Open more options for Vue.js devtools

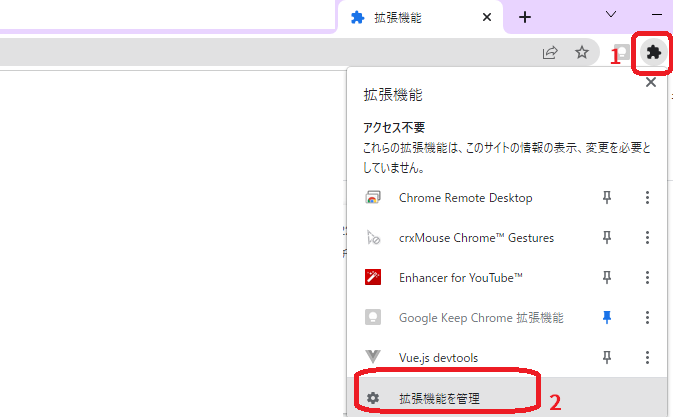(647, 357)
